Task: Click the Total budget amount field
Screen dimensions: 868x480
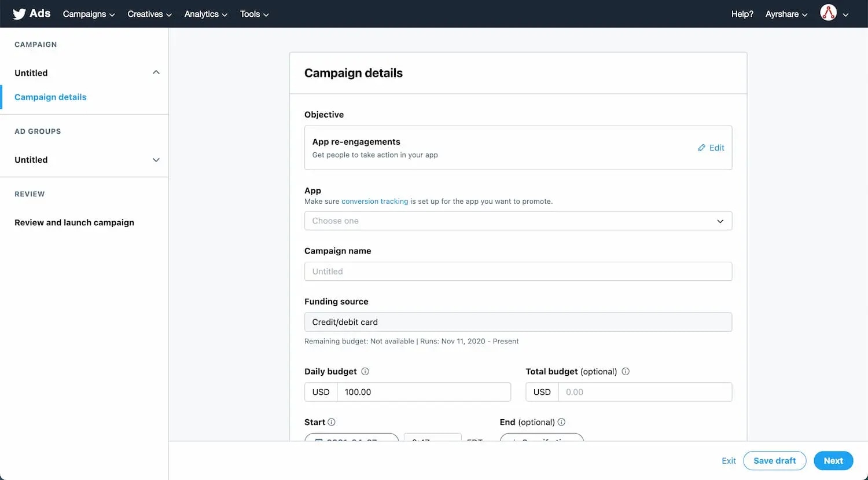Action: (645, 392)
